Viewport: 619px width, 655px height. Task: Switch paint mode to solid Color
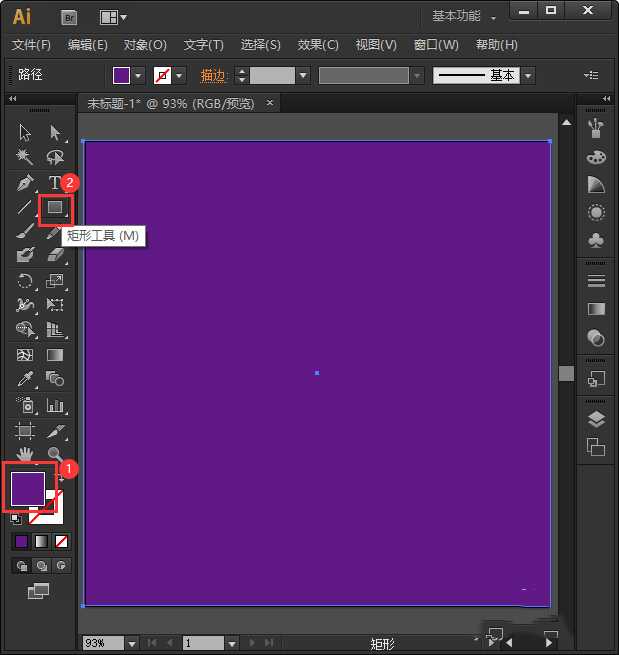point(21,541)
